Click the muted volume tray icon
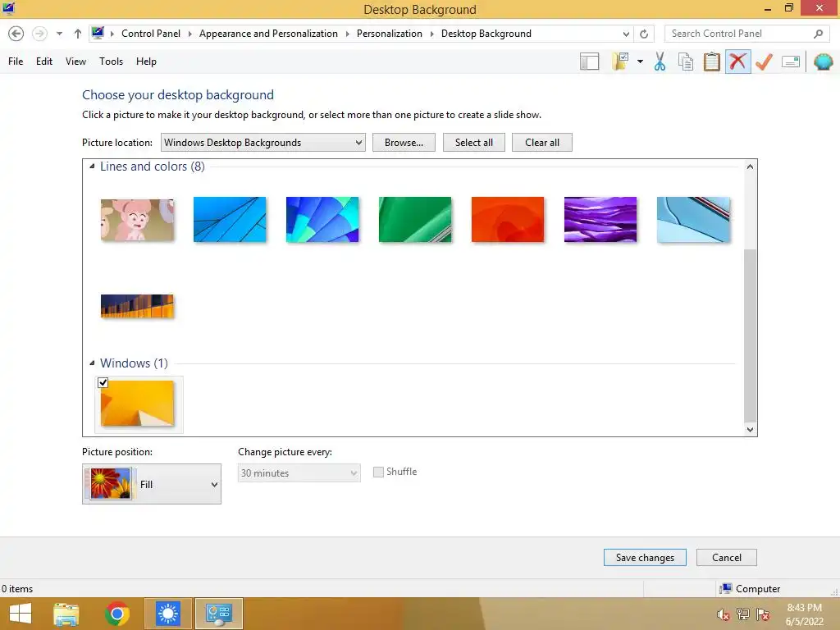 pyautogui.click(x=723, y=614)
